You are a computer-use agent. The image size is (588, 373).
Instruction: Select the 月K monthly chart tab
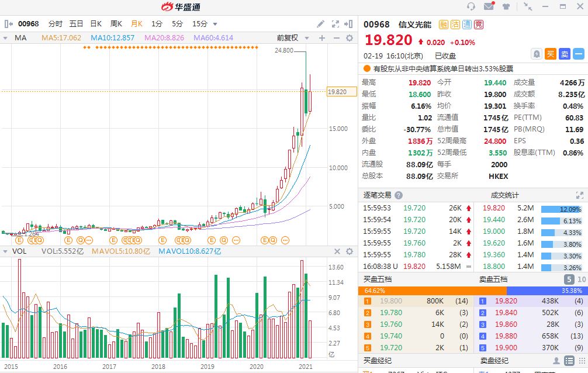coord(137,24)
